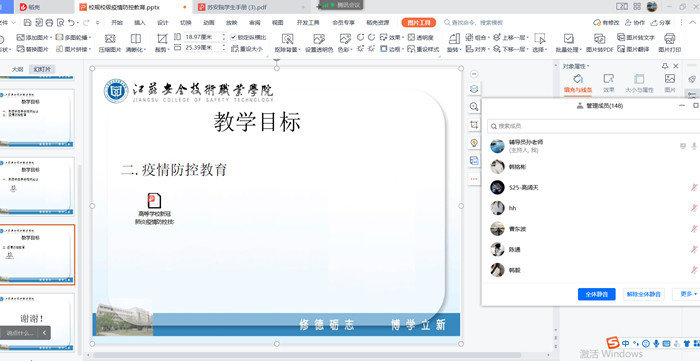Screen dimensions: 700x361
Task: Unmute participant hh's microphone icon
Action: point(694,208)
